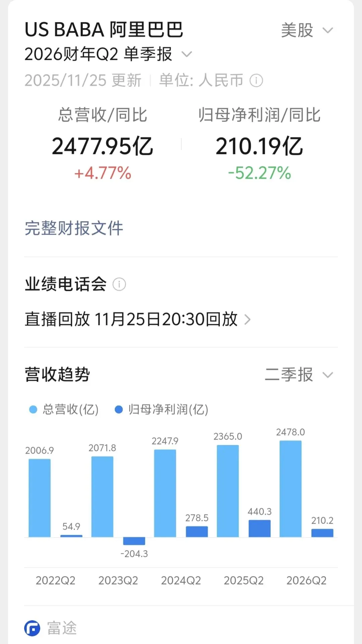Image resolution: width=362 pixels, height=644 pixels.
Task: Select the 210.2 net profit bar
Action: (x=322, y=533)
